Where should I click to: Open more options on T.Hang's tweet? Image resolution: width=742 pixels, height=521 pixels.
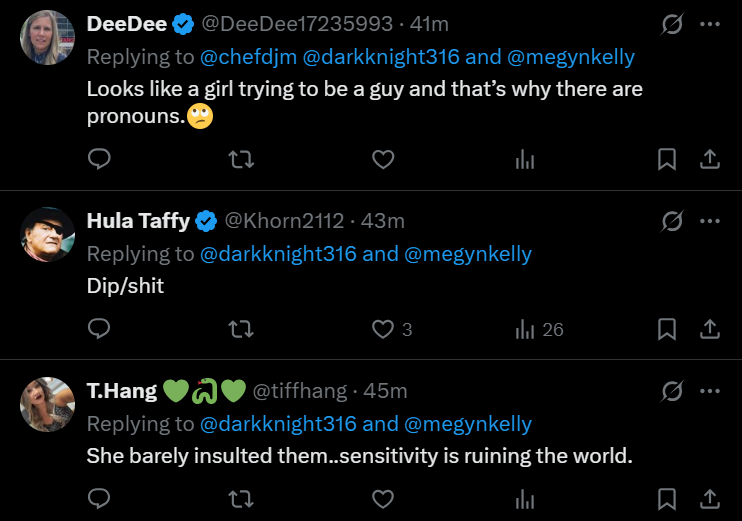(709, 391)
